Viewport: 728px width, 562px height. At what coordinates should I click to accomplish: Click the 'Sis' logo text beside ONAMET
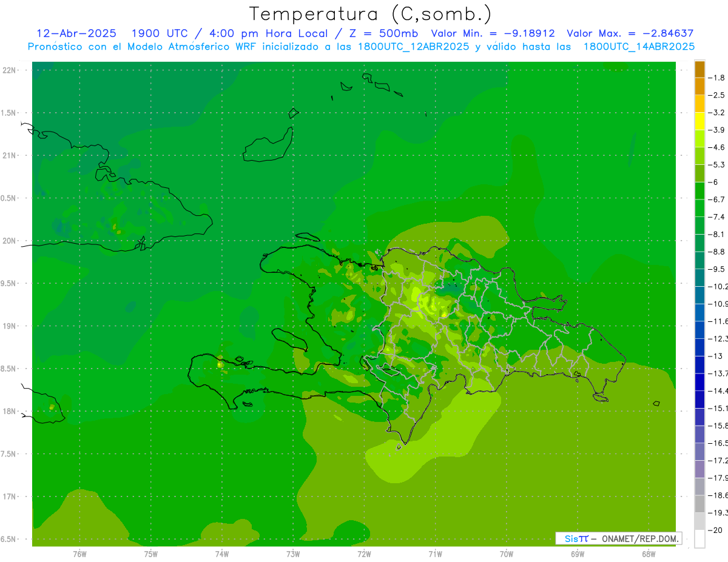571,538
